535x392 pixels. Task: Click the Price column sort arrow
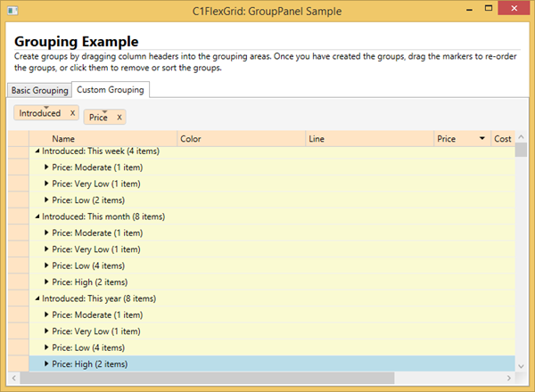(482, 139)
